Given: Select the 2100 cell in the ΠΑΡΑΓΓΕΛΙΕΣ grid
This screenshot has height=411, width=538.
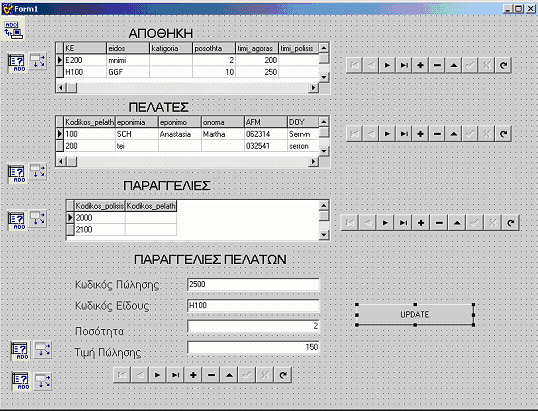Looking at the screenshot, I should click(100, 230).
